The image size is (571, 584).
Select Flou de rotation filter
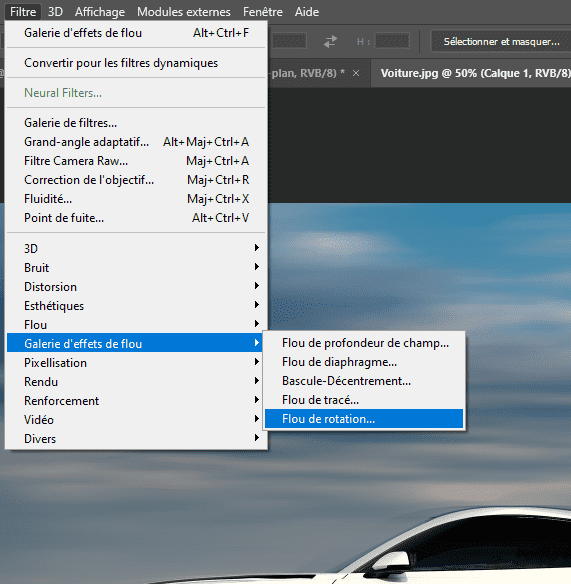click(x=364, y=419)
